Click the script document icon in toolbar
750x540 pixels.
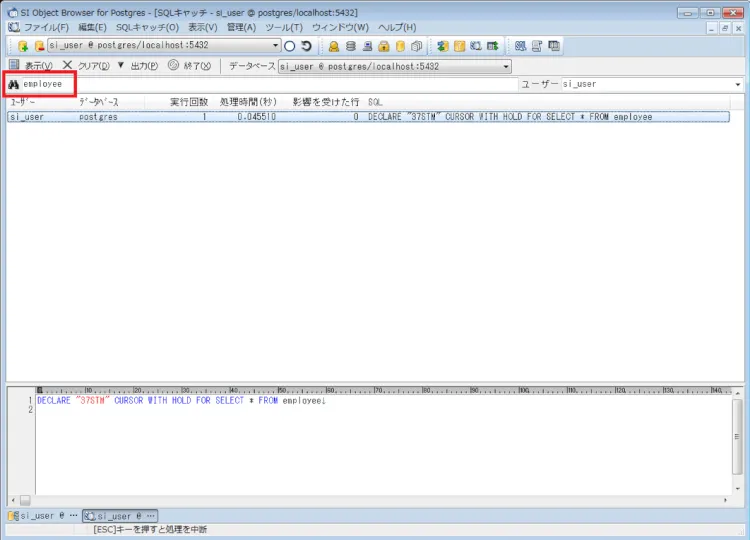point(537,46)
